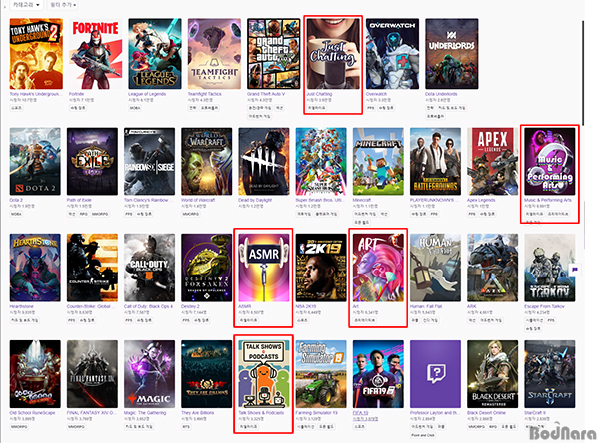Open the Just Chatting category image

333,54
